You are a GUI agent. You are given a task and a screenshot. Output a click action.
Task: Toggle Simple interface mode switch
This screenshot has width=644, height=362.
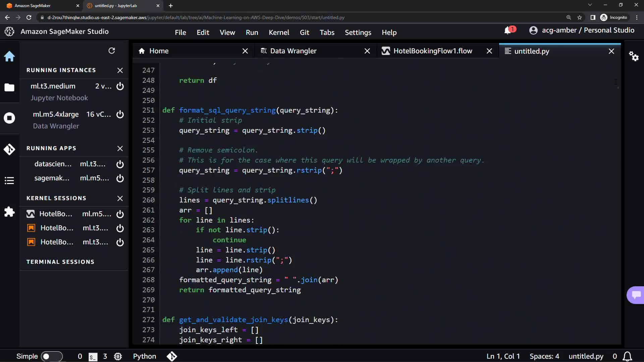[x=51, y=356]
